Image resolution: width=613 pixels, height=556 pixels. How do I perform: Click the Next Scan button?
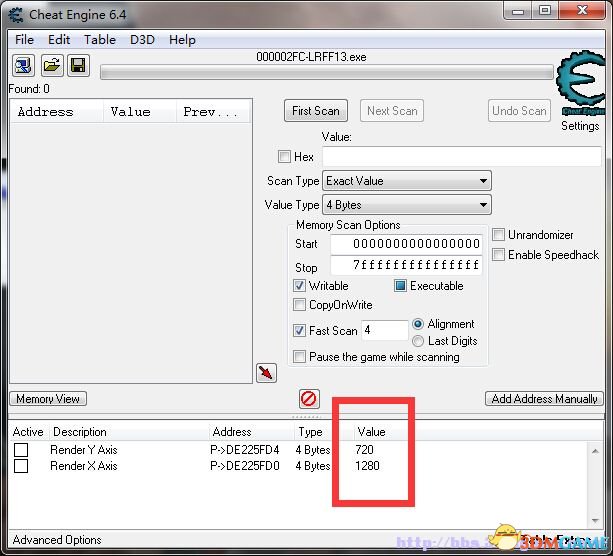(392, 111)
